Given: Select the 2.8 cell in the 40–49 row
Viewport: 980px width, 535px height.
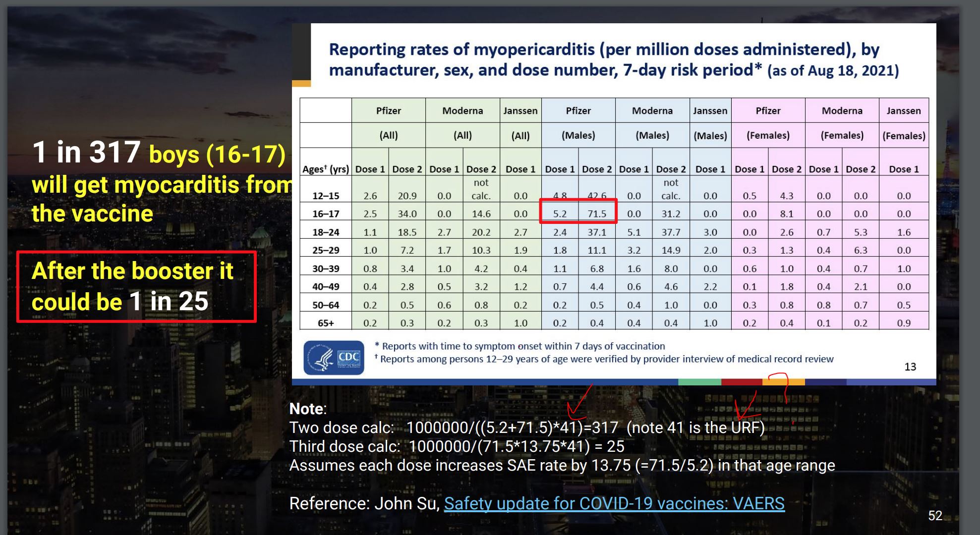Looking at the screenshot, I should tap(407, 287).
